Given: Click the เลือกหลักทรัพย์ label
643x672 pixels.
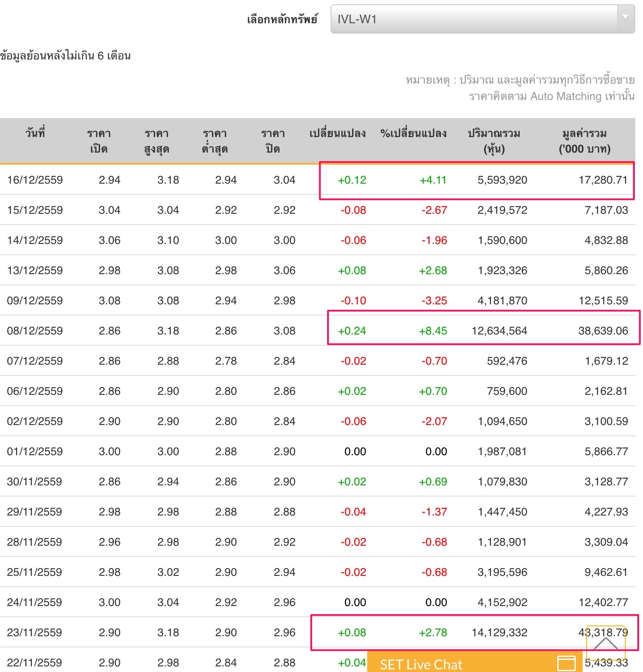Looking at the screenshot, I should click(x=282, y=19).
